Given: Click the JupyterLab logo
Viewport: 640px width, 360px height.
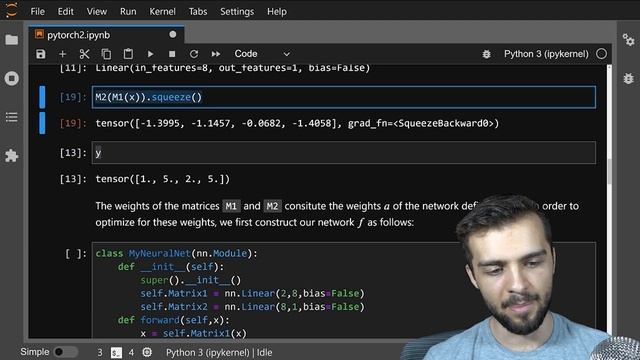Looking at the screenshot, I should 11,10.
